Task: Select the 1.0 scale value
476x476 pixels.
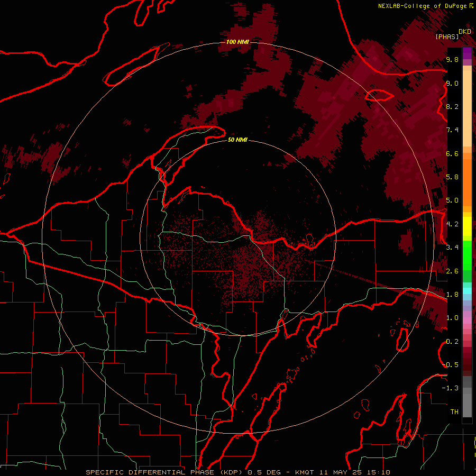Action: point(452,318)
